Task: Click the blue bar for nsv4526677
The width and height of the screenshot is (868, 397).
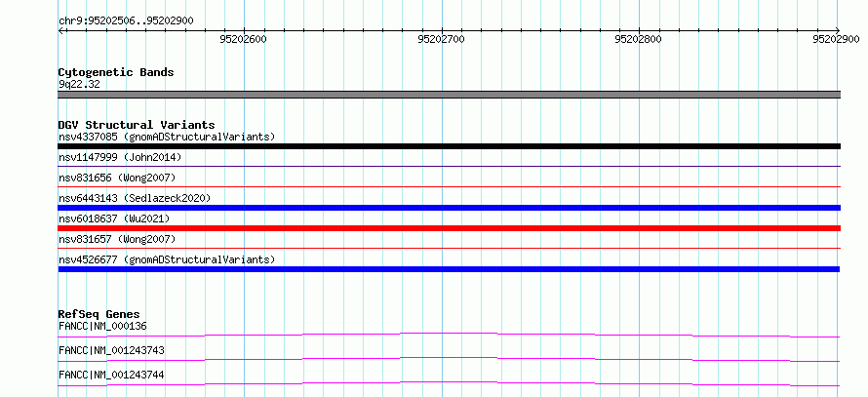Action: pos(449,269)
